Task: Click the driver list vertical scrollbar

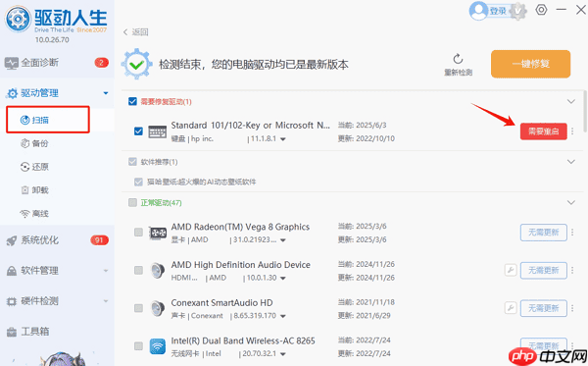Action: [x=585, y=111]
